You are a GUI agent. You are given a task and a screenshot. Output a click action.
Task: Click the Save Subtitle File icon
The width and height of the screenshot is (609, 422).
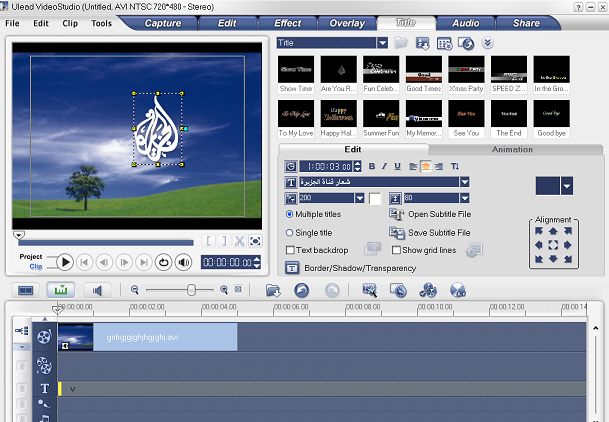(x=397, y=233)
